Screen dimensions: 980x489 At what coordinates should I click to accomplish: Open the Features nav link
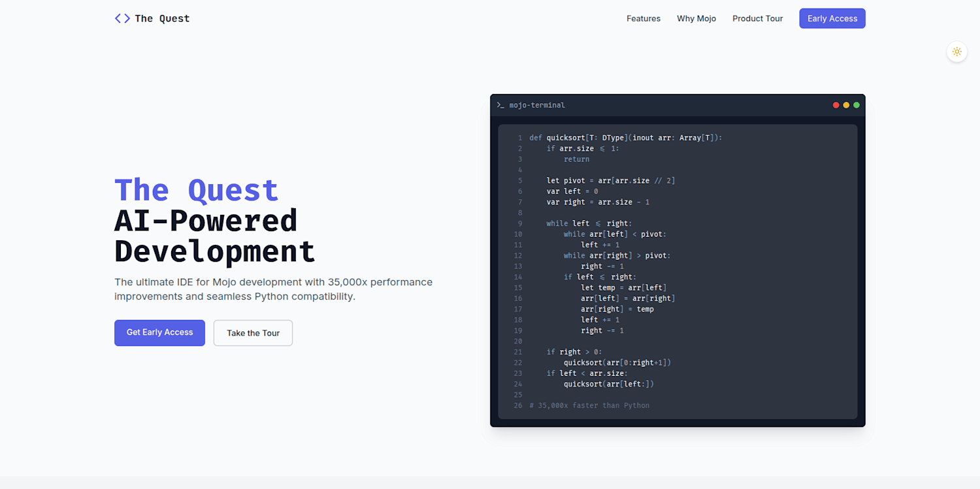[x=644, y=18]
